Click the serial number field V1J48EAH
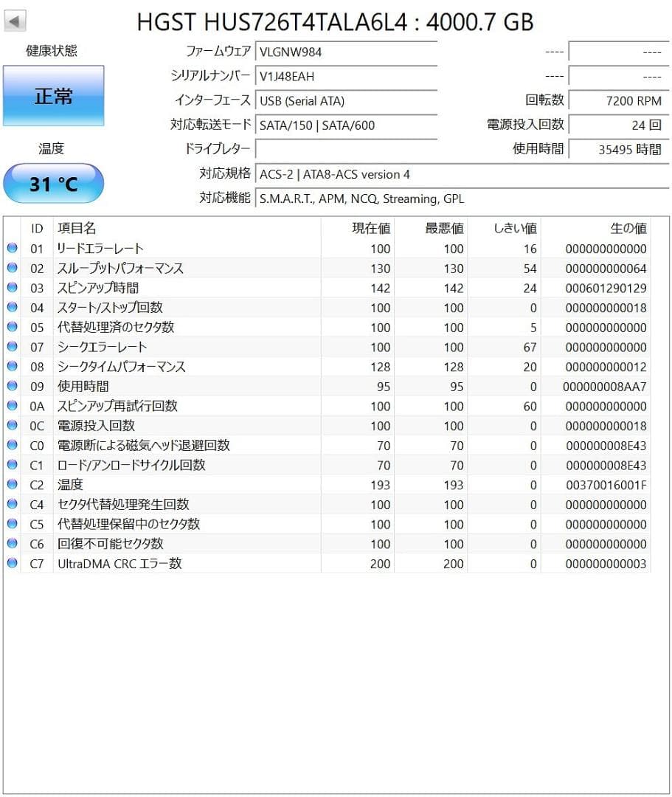 (347, 76)
